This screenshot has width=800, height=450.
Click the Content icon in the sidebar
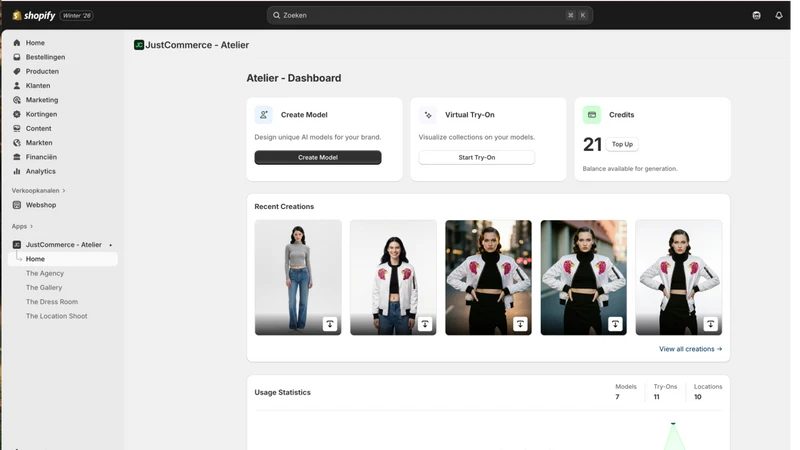(x=17, y=129)
